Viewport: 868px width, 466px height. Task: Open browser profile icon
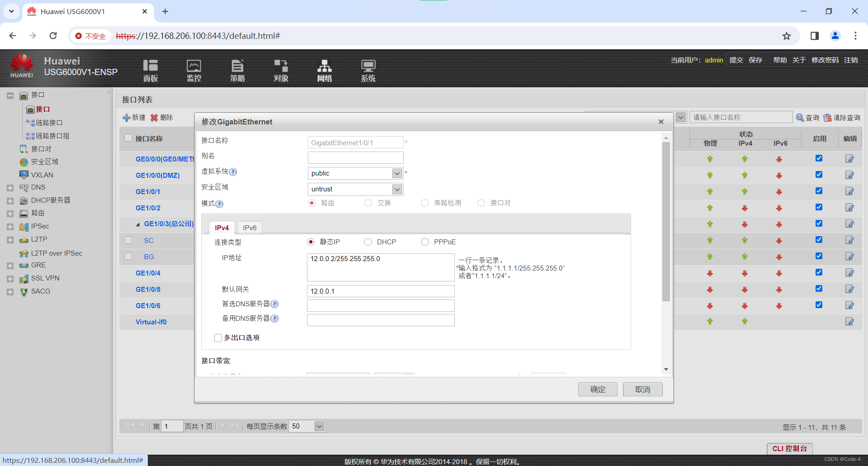click(835, 36)
